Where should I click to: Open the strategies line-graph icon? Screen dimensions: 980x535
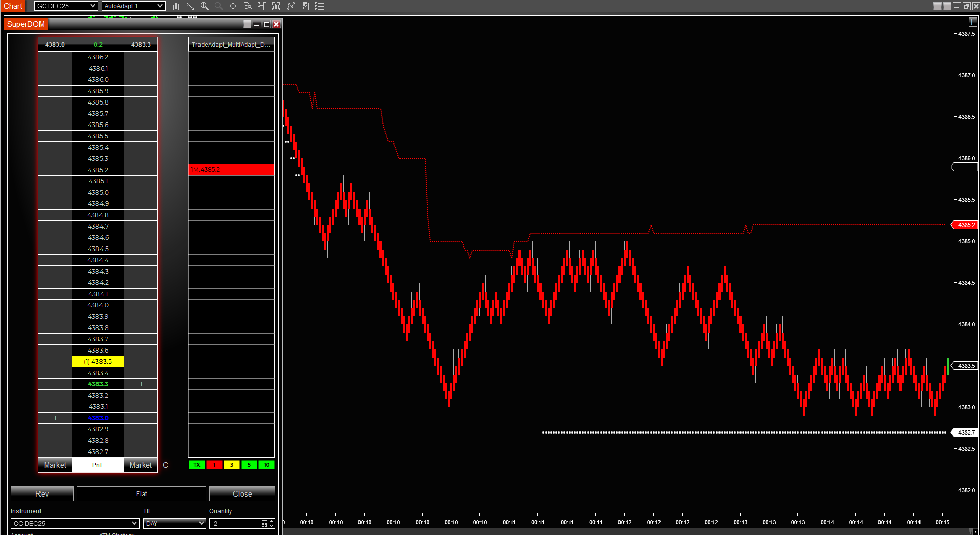(291, 6)
